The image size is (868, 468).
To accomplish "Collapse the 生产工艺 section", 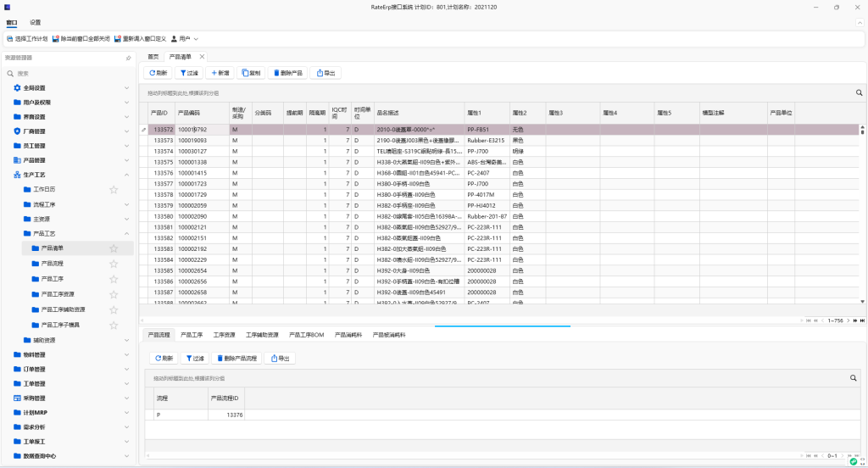I will [x=127, y=174].
